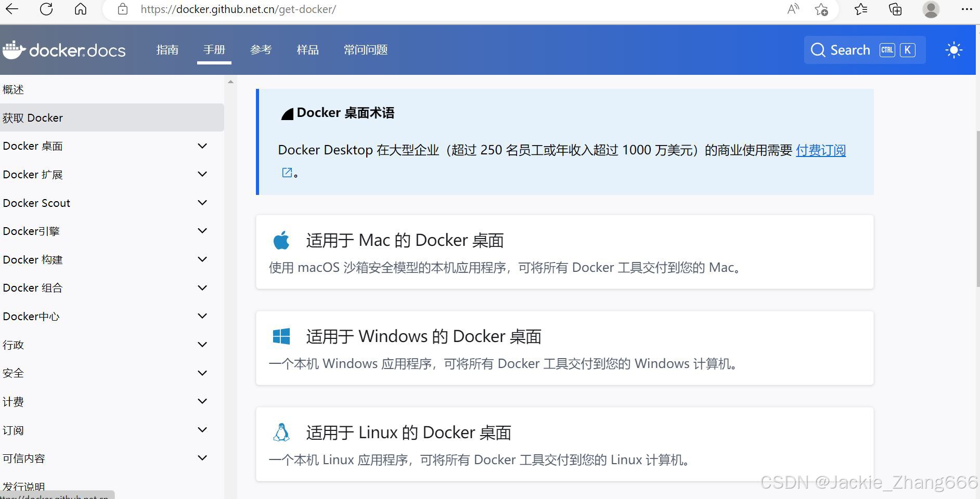Open 适用于 Windows 的 Docker 桌面 card
980x499 pixels.
564,348
